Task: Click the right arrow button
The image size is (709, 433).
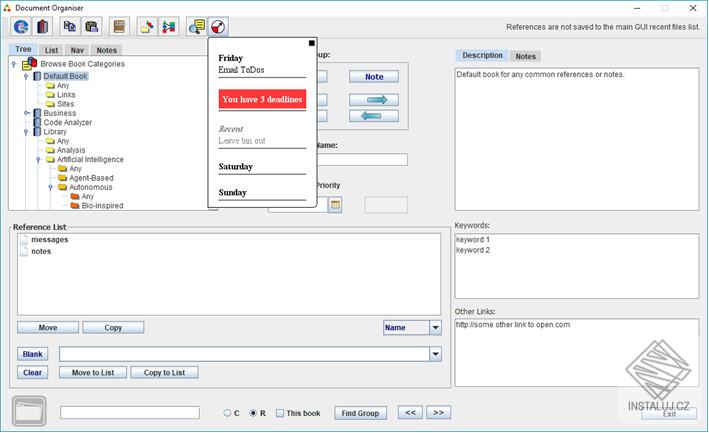Action: pyautogui.click(x=374, y=100)
